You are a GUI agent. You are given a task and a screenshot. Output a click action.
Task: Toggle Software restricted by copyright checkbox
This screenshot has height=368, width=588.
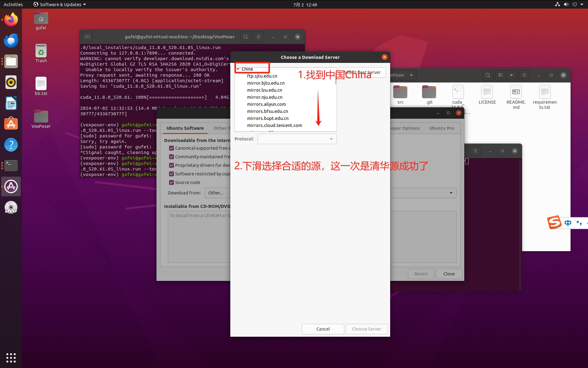point(171,174)
